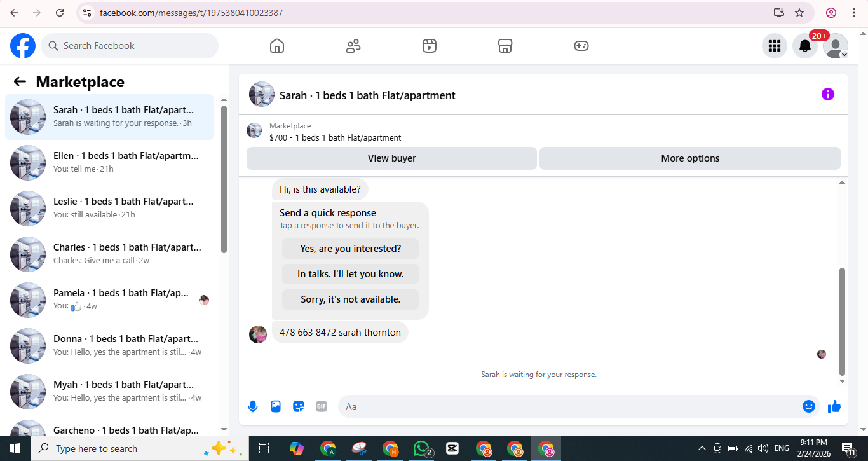Image resolution: width=868 pixels, height=461 pixels.
Task: Open the Home feed icon
Action: 277,46
